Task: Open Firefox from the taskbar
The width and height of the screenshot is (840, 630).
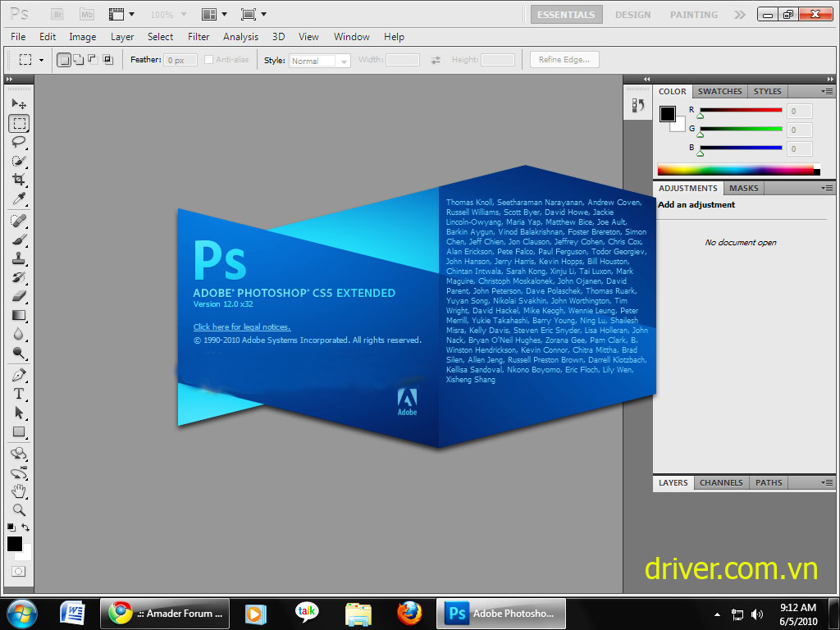Action: 409,613
